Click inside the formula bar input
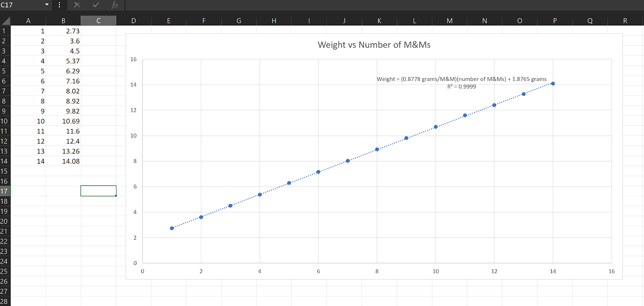This screenshot has height=306, width=644. click(x=384, y=5)
